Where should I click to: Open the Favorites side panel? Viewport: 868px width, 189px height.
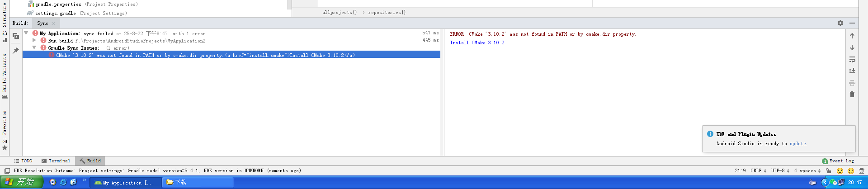pyautogui.click(x=5, y=130)
